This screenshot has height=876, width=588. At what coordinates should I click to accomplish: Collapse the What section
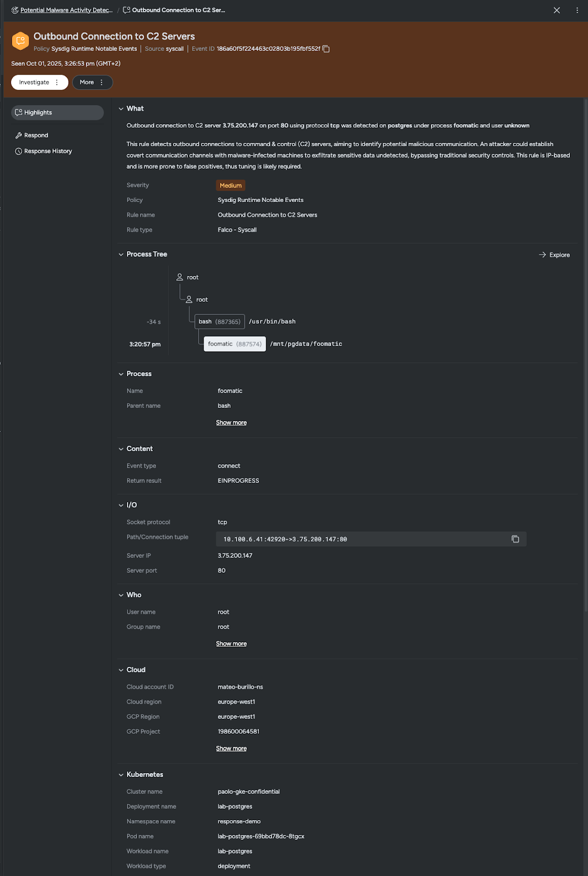pyautogui.click(x=121, y=109)
